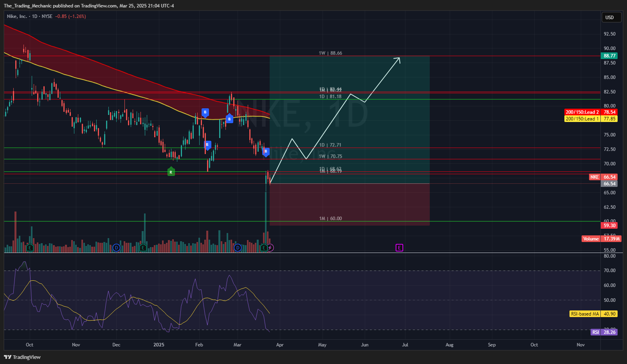Click the 2025 label on time axis

[x=159, y=345]
